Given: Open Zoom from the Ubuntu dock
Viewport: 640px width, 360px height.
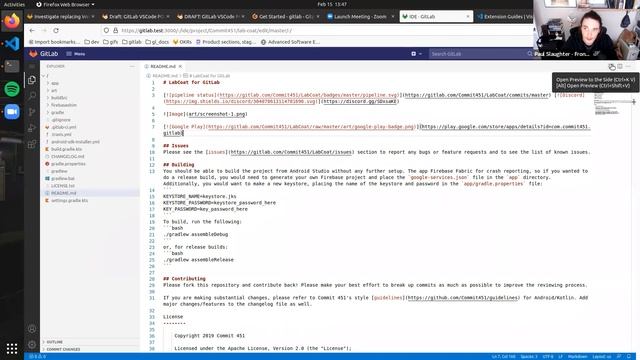Looking at the screenshot, I should click(12, 112).
